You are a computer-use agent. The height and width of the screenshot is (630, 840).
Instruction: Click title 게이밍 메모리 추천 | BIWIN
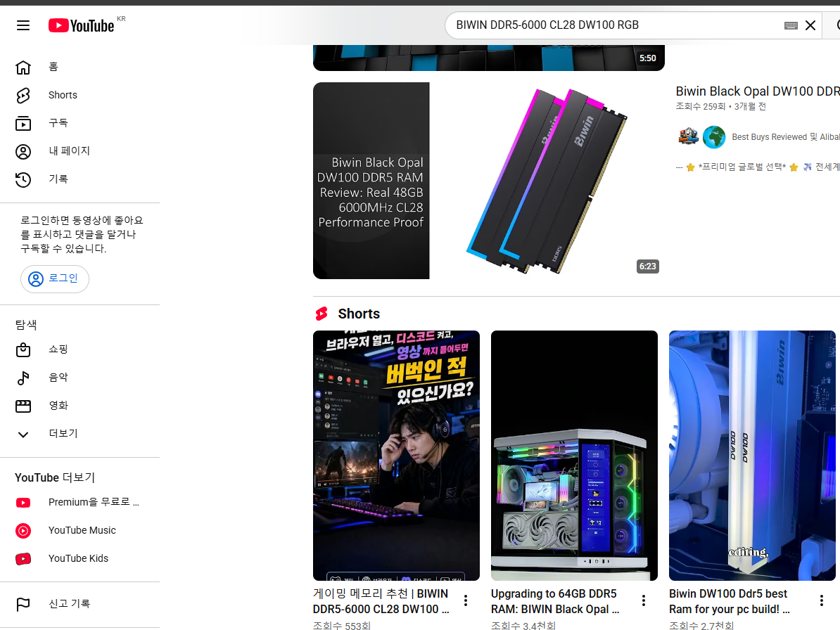(x=381, y=602)
